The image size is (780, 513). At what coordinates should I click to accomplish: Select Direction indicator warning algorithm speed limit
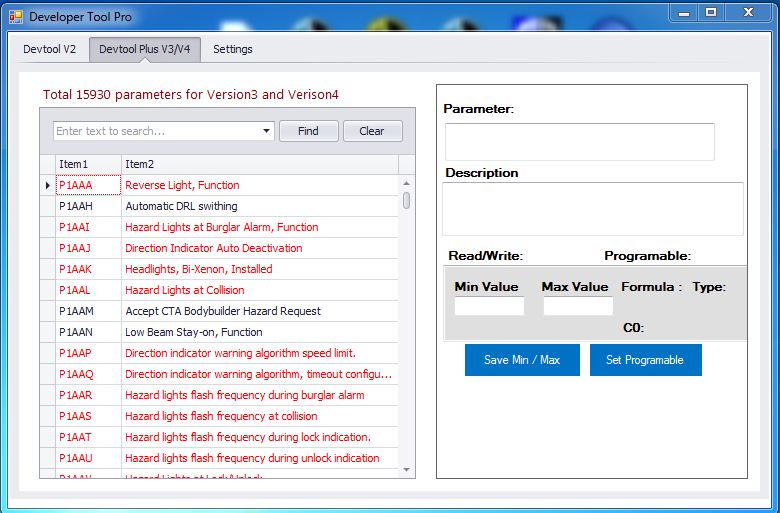[260, 353]
